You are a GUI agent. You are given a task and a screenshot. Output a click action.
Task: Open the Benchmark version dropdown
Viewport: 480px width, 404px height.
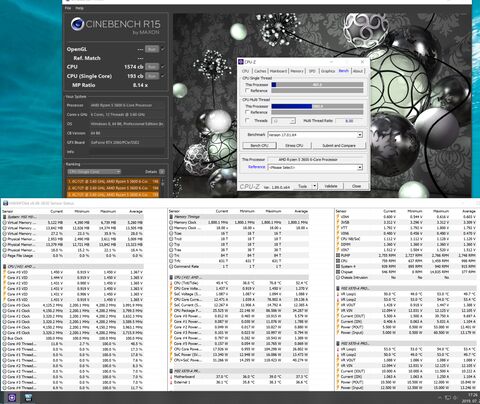pos(315,135)
